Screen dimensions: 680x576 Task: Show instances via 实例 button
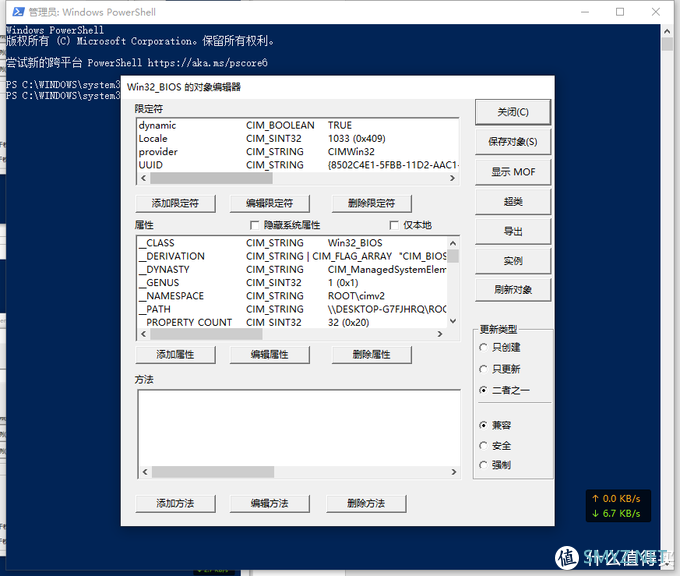click(x=513, y=261)
